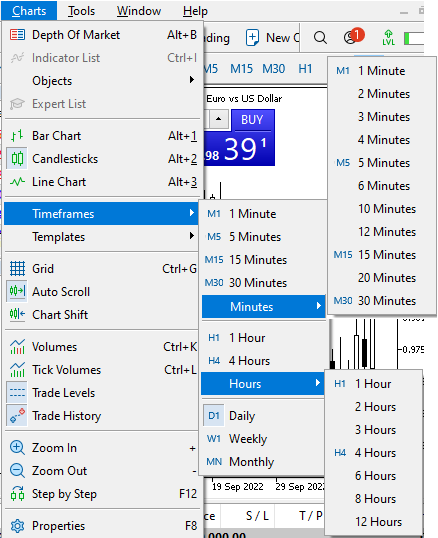Toggle Auto Scroll in Charts menu

click(x=101, y=292)
